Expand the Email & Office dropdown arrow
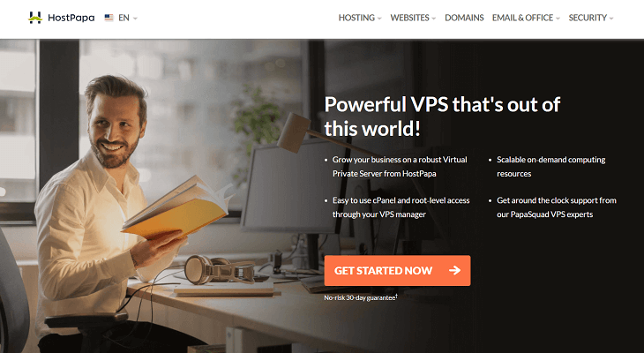Screen dimensions: 644x353 558,19
